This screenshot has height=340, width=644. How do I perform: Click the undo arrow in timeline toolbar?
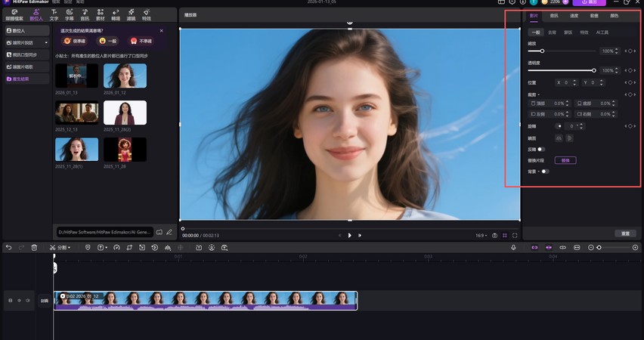(8, 247)
